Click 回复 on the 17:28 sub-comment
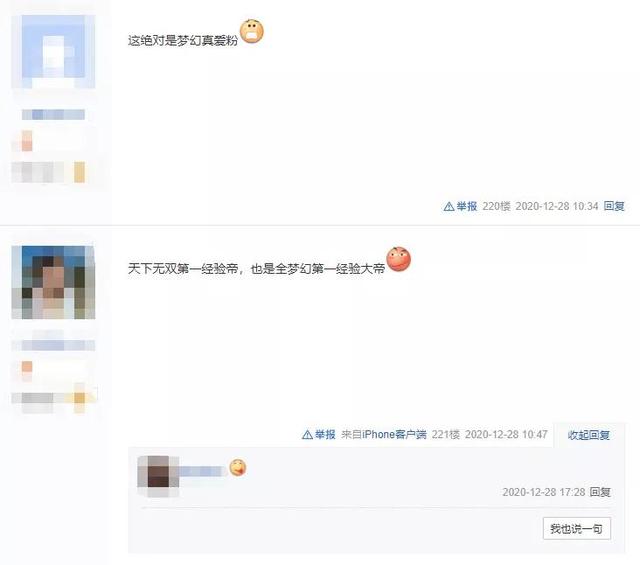This screenshot has width=640, height=565. 600,492
